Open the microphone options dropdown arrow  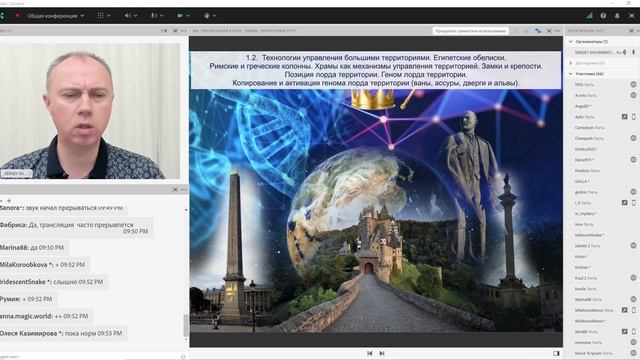tap(162, 16)
